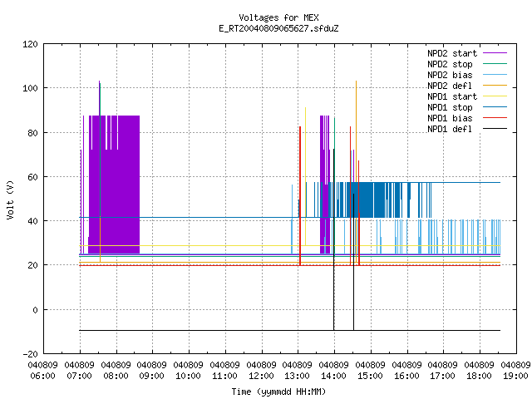
Task: Click the x-axis tick label 15:00
Action: click(x=370, y=376)
